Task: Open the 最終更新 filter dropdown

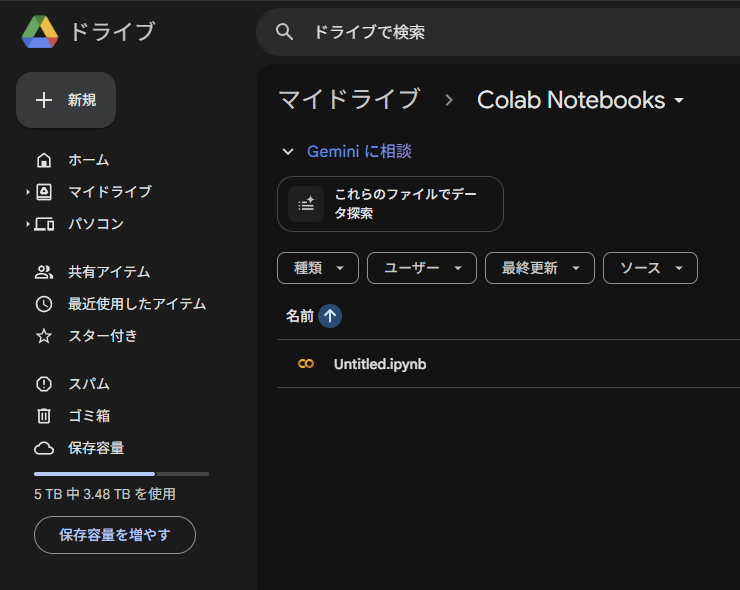Action: (539, 268)
